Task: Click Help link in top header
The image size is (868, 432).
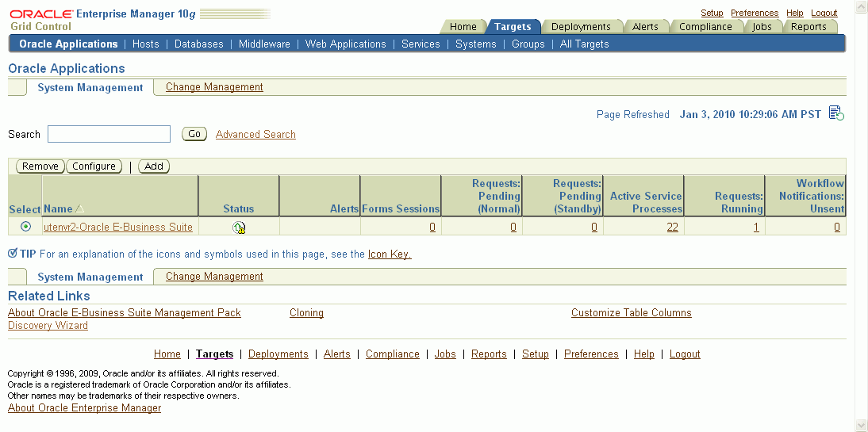Action: (795, 13)
